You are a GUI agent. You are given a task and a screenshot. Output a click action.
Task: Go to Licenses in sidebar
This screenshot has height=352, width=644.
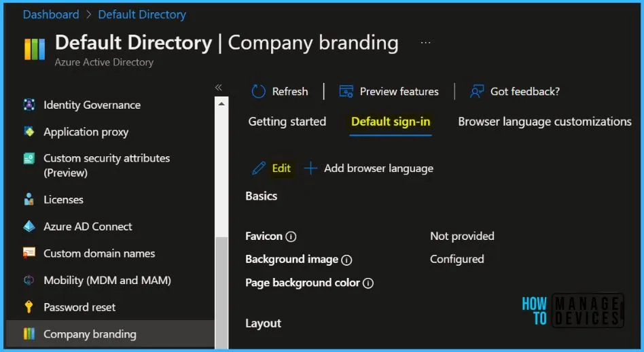click(x=63, y=200)
